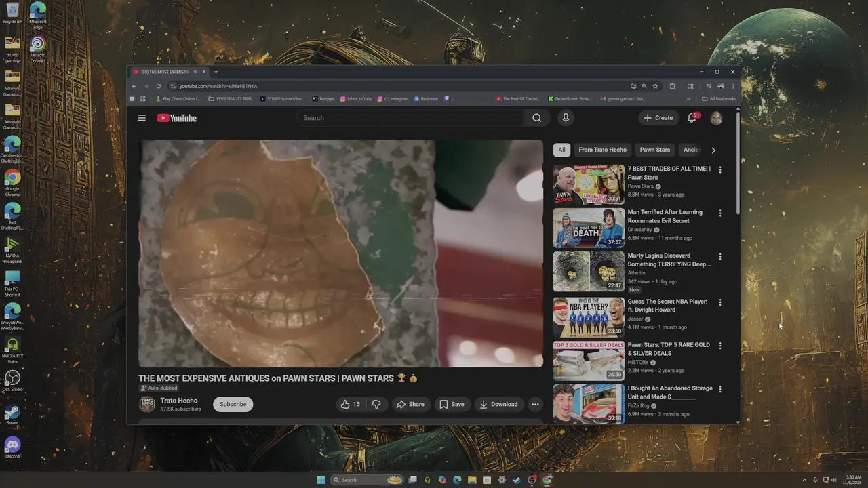Screen dimensions: 868x488
Task: Click the Save button
Action: pyautogui.click(x=452, y=404)
